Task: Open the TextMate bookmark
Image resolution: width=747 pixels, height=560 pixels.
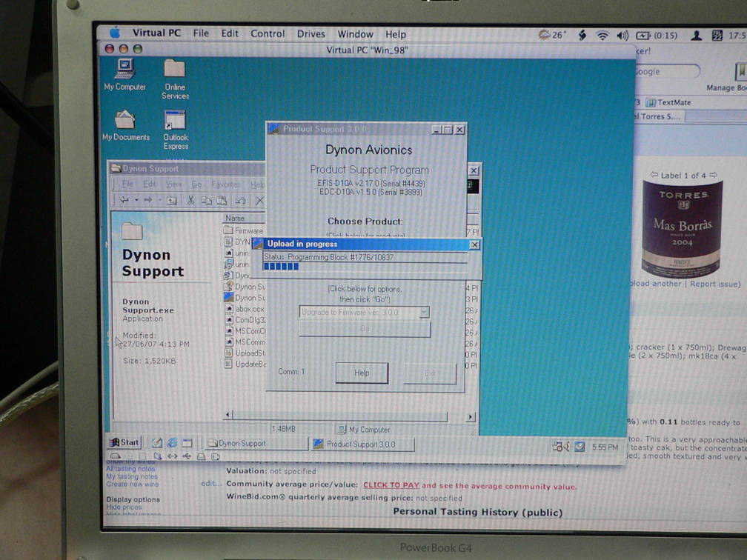Action: 668,102
